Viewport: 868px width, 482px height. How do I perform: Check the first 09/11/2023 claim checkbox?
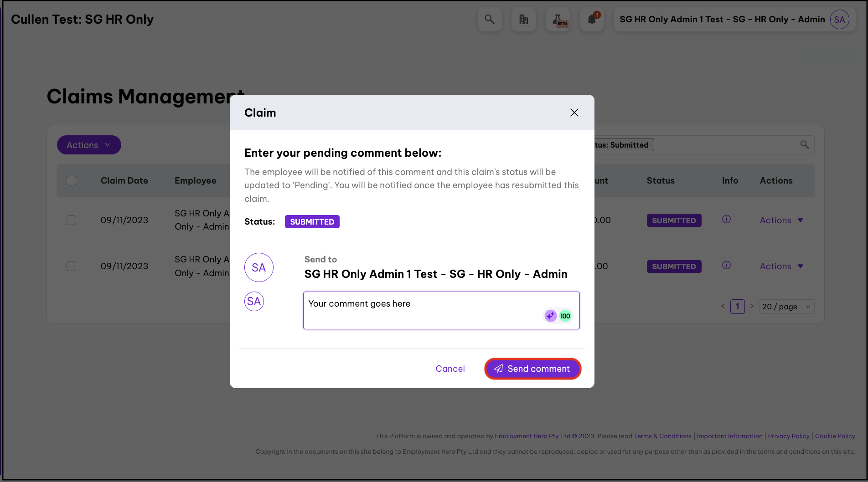click(72, 220)
